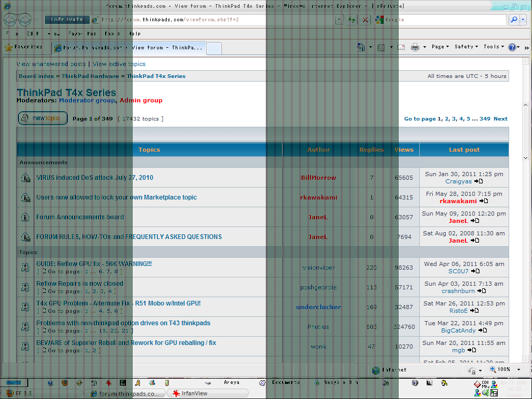Open last post icon beside Craigyas
532x399 pixels.
click(x=478, y=181)
